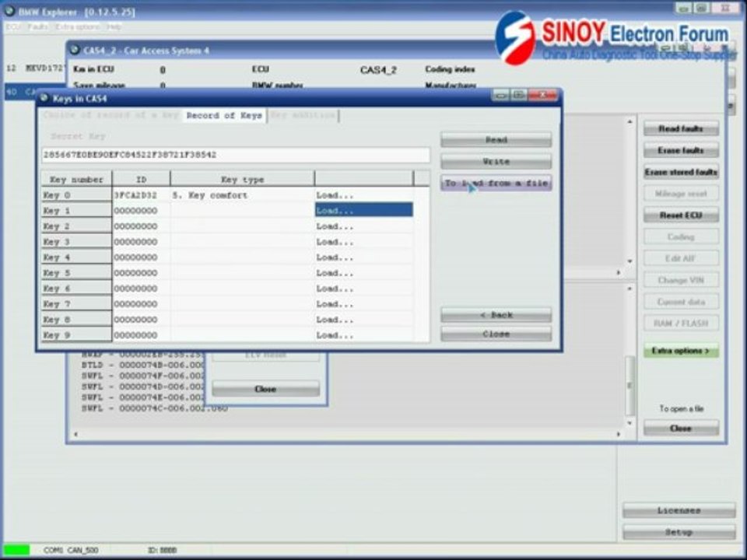Screen dimensions: 747x560
Task: Click Erase stored faults button
Action: tap(681, 172)
